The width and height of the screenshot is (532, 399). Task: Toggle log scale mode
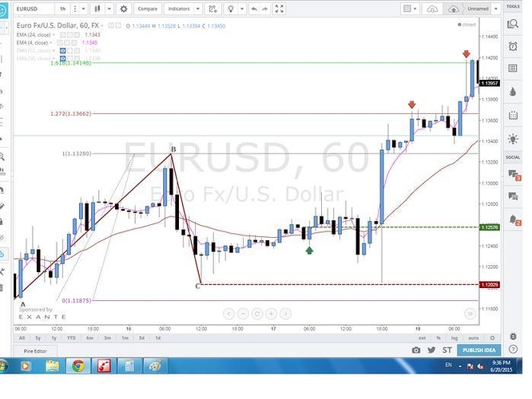pyautogui.click(x=454, y=338)
